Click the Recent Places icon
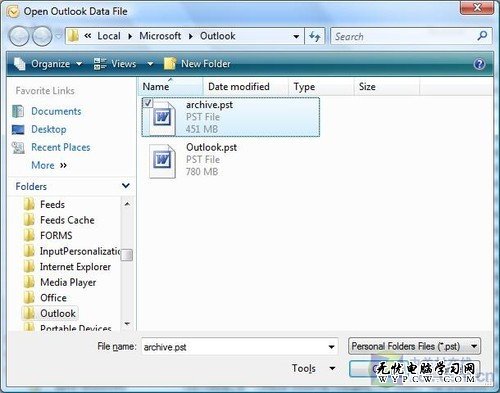500x393 pixels. tap(18, 147)
